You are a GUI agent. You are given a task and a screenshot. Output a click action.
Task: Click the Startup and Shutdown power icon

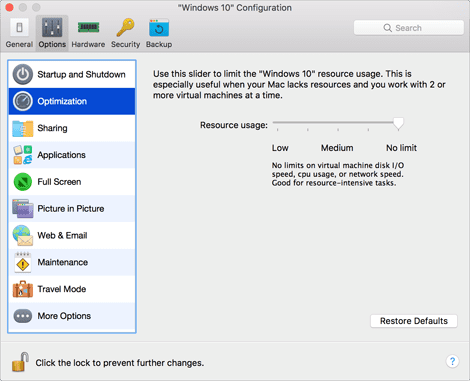[23, 74]
